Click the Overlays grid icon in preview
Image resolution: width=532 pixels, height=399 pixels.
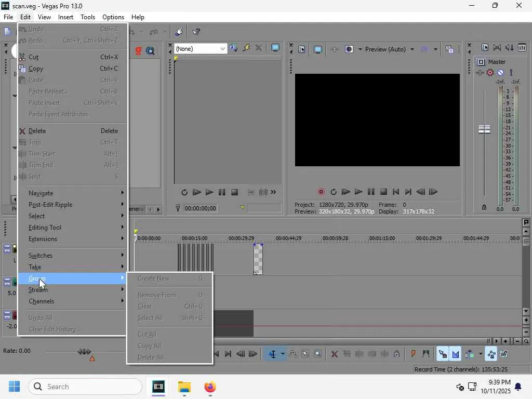click(x=424, y=49)
